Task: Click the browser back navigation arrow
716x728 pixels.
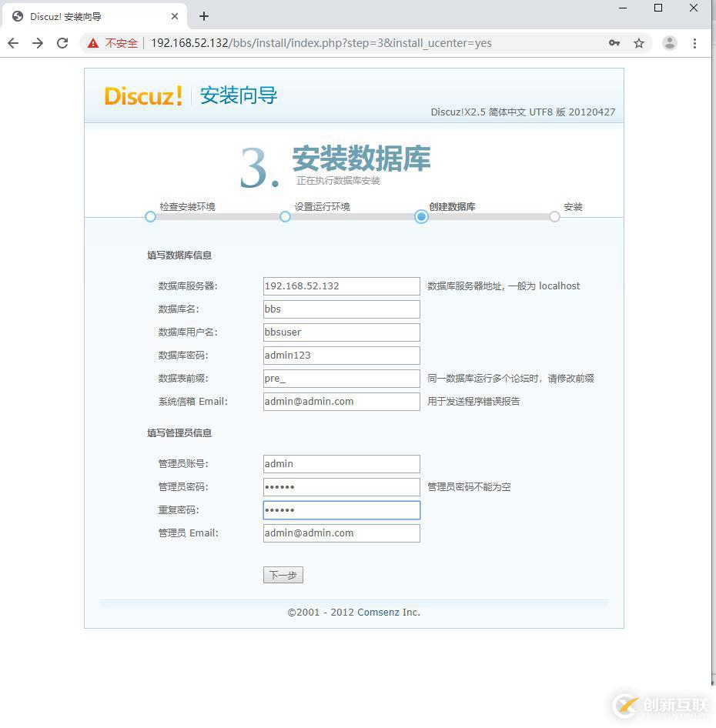Action: tap(13, 43)
